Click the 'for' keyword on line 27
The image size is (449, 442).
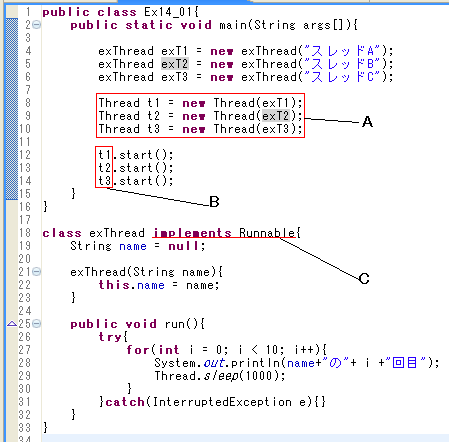point(138,350)
